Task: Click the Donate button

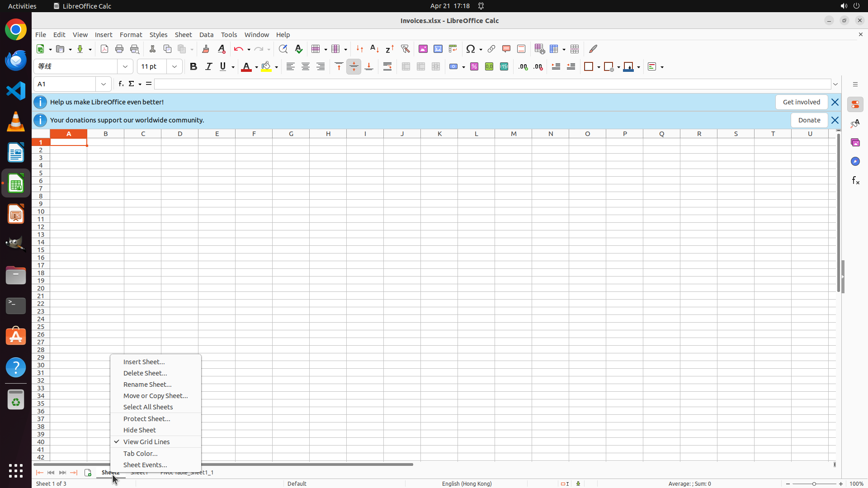Action: 809,120
